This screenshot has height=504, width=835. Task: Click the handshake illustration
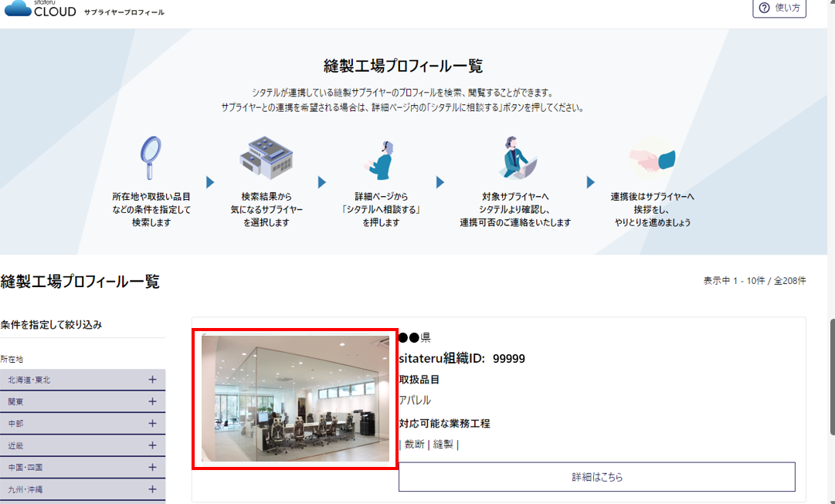(652, 158)
